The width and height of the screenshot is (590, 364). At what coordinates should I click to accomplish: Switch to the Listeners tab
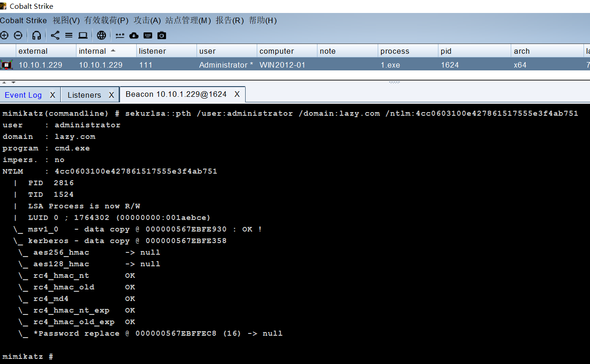coord(84,95)
